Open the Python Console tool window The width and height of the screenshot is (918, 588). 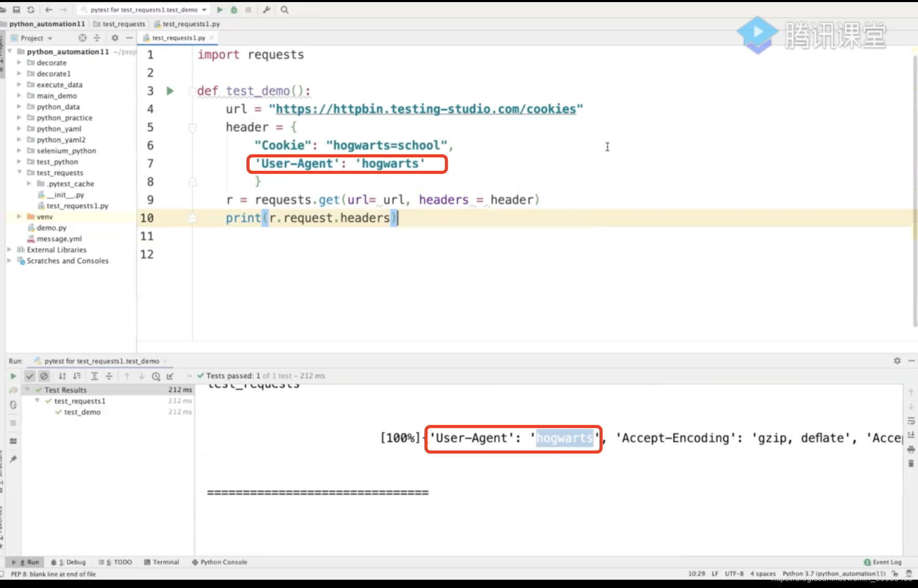(219, 562)
